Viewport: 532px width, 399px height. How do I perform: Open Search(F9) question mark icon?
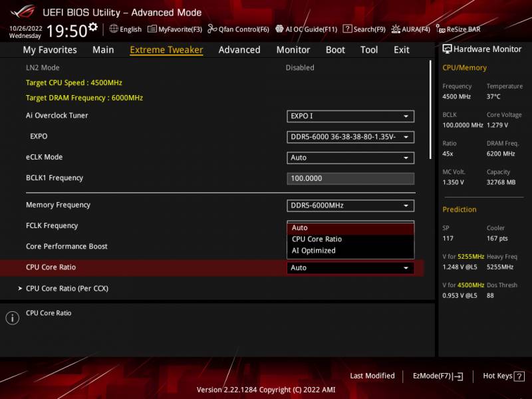click(347, 29)
